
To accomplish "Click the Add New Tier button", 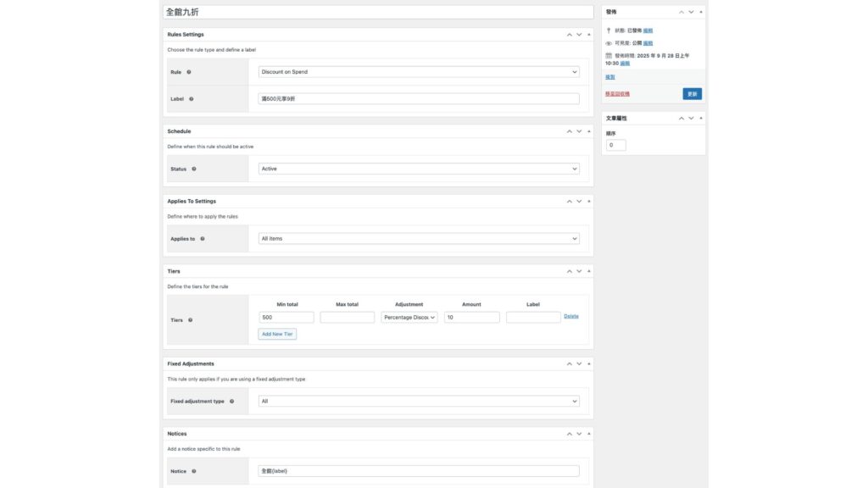I will pos(277,335).
